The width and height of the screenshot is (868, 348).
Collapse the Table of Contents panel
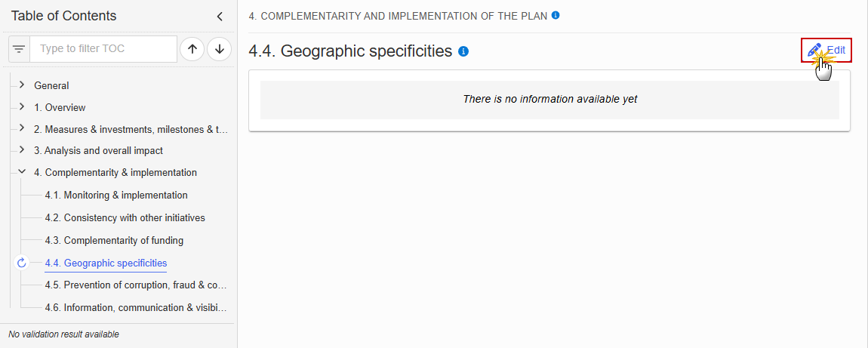coord(220,17)
